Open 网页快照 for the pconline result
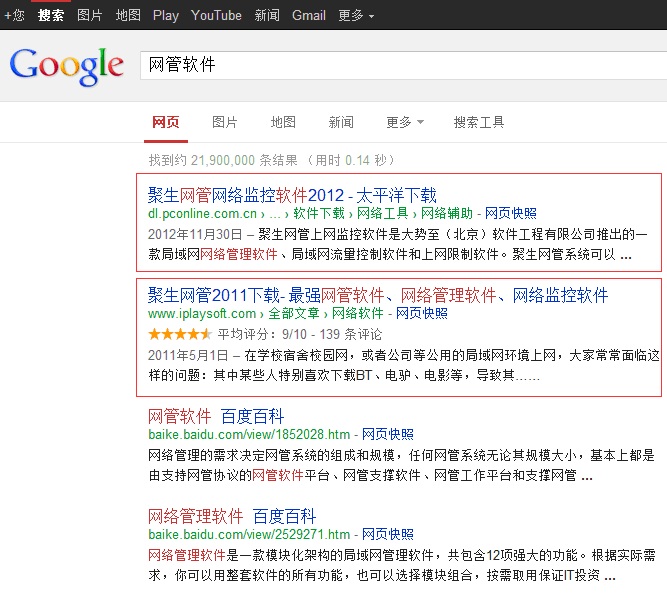The image size is (667, 604). [510, 213]
